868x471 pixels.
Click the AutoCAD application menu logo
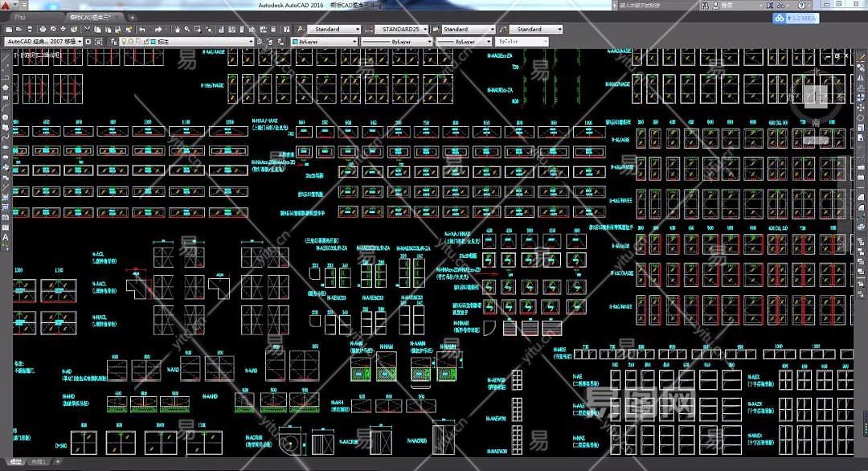tap(6, 6)
